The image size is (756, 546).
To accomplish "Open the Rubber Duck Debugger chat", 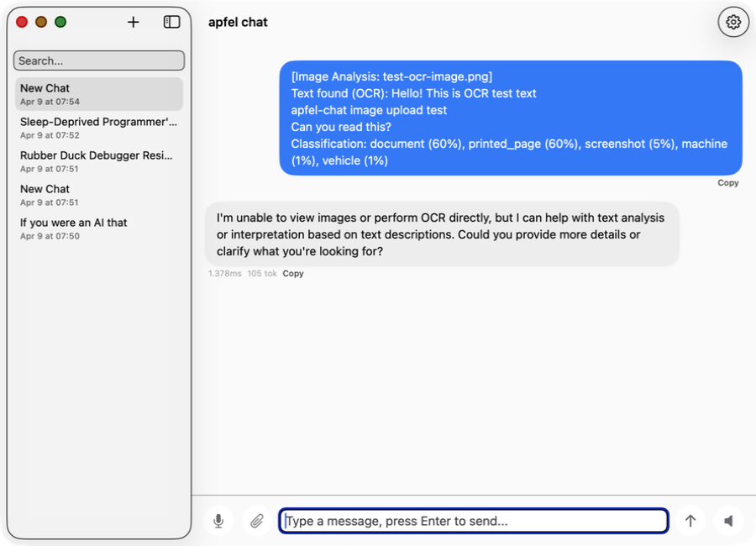I will coord(98,161).
